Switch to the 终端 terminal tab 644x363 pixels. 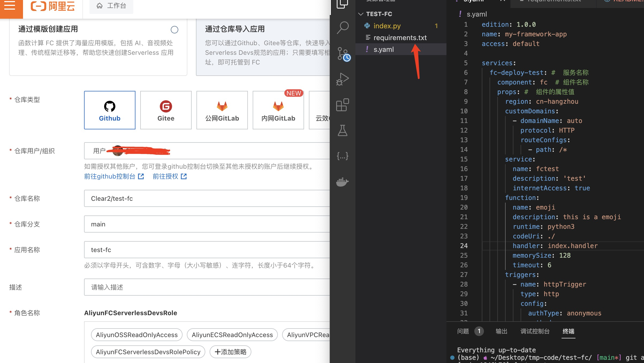point(568,331)
